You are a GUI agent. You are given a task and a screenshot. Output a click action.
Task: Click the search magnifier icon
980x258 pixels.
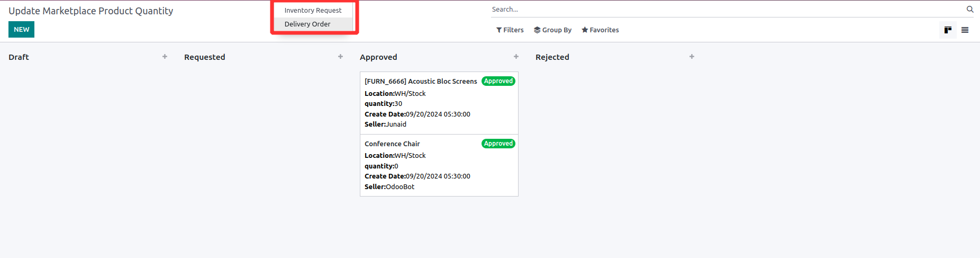point(970,10)
